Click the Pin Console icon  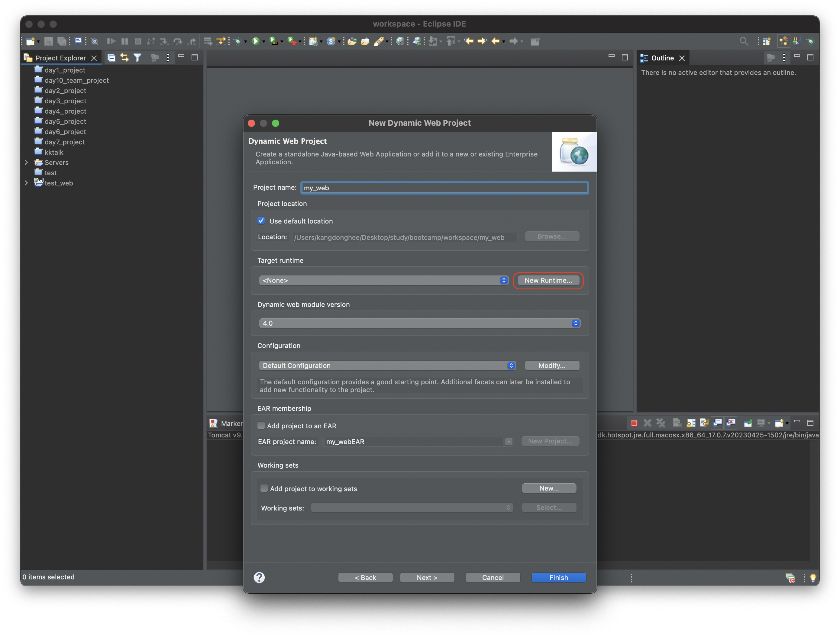pyautogui.click(x=748, y=423)
